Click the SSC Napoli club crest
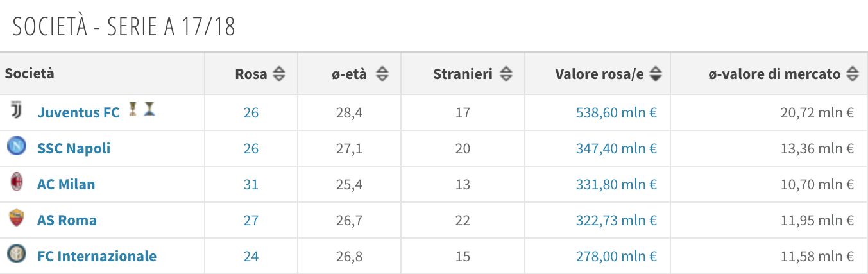This screenshot has width=868, height=274. click(x=16, y=147)
